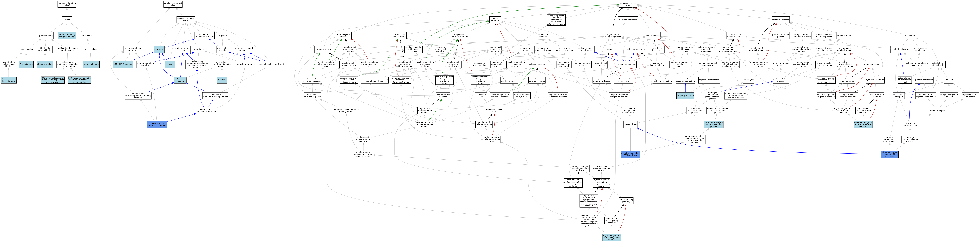
Task: Select the 'cytoplasm' node
Action: pyautogui.click(x=159, y=49)
